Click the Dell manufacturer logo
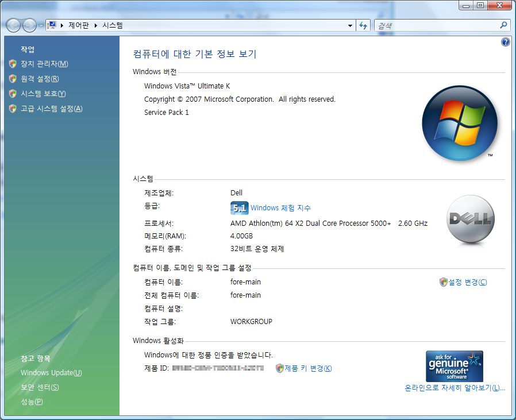The image size is (516, 420). point(471,219)
